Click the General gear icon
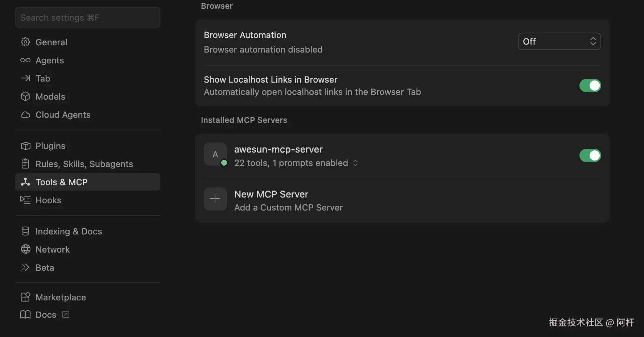Image resolution: width=644 pixels, height=337 pixels. click(x=25, y=42)
